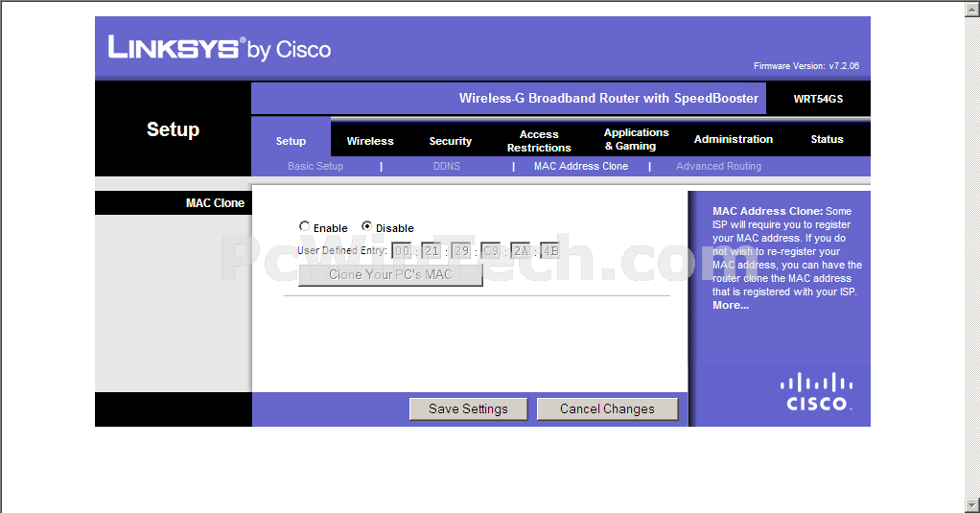This screenshot has height=513, width=980.
Task: Click the MAC field containing 29
Action: pos(460,251)
